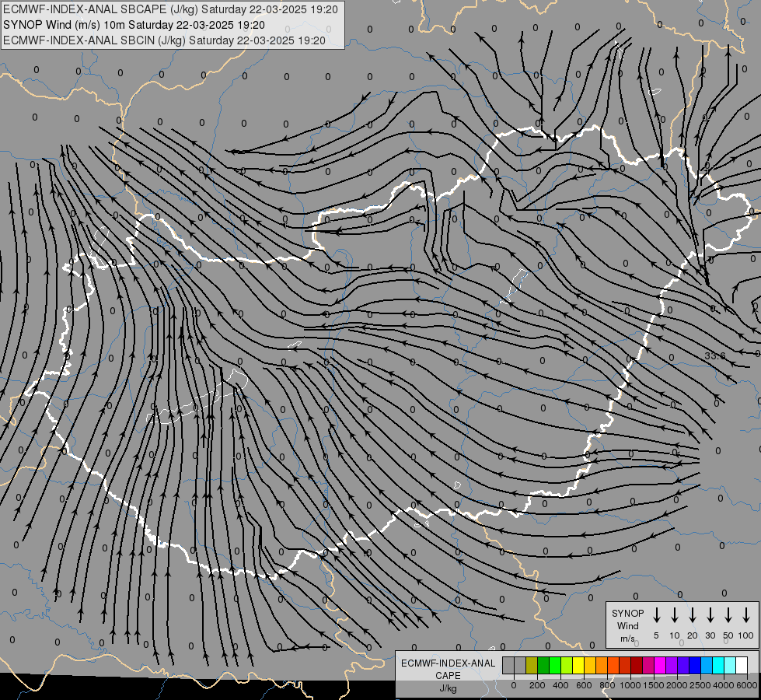Select the pure yellow CAPE swatch
Image resolution: width=761 pixels, height=700 pixels.
click(x=578, y=665)
